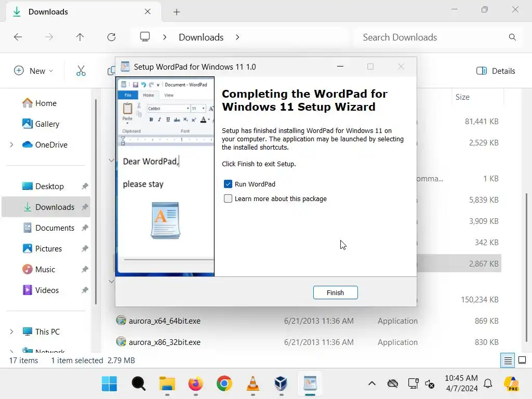Select the Downloads tab
Viewport: 532px width, 399px height.
tap(83, 12)
